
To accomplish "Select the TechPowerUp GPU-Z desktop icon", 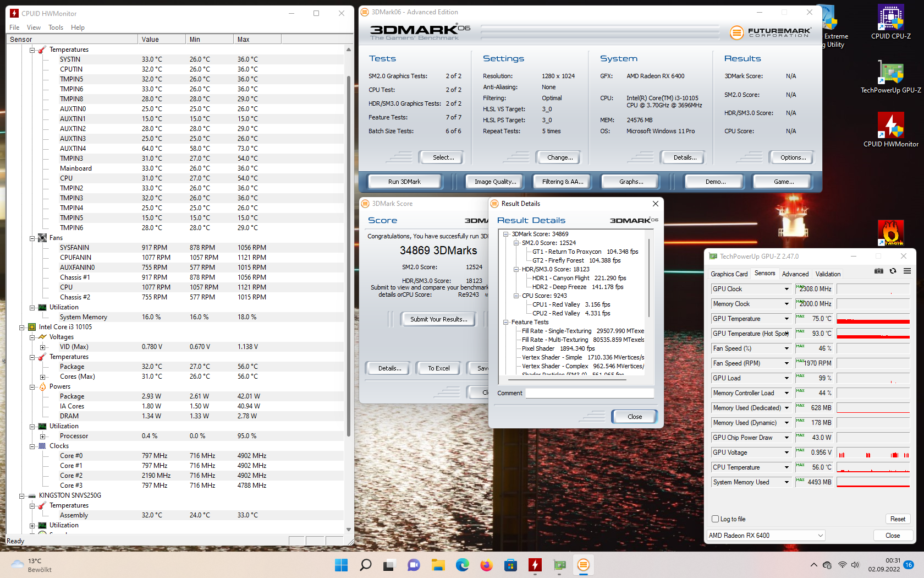I will point(891,77).
